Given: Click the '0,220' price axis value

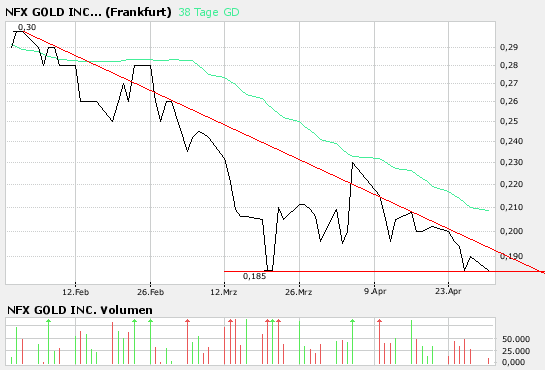Looking at the screenshot, I should [x=511, y=184].
